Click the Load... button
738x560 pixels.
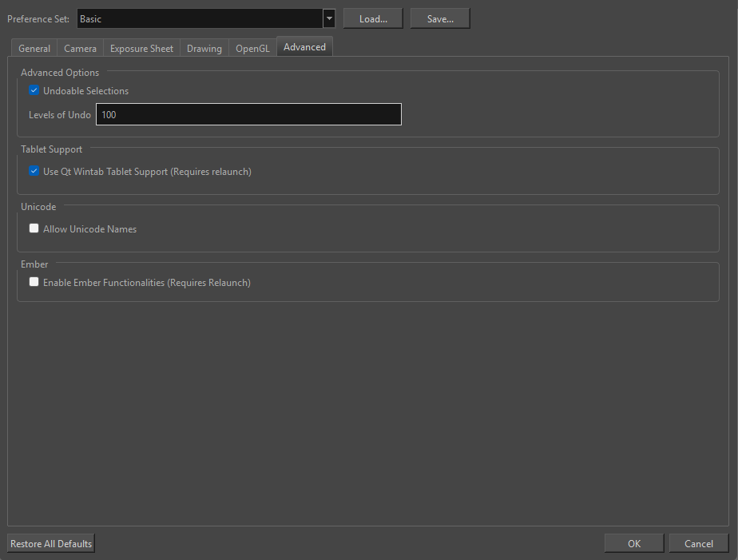tap(373, 19)
